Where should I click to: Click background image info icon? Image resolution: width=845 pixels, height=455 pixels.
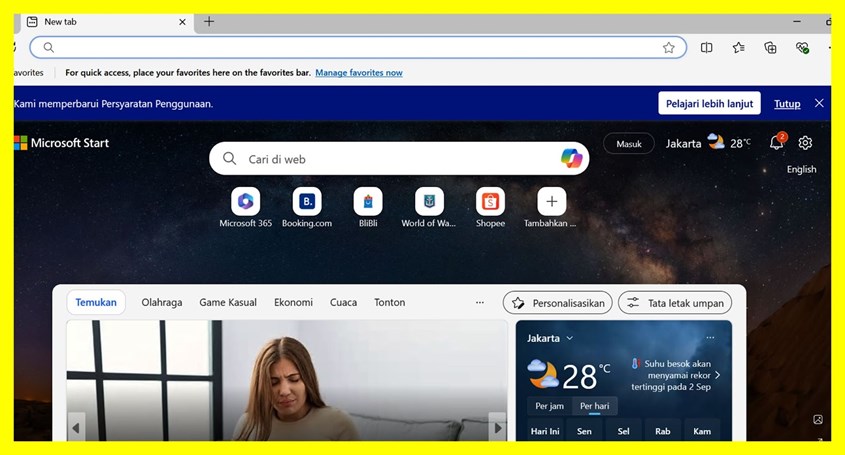click(x=818, y=419)
